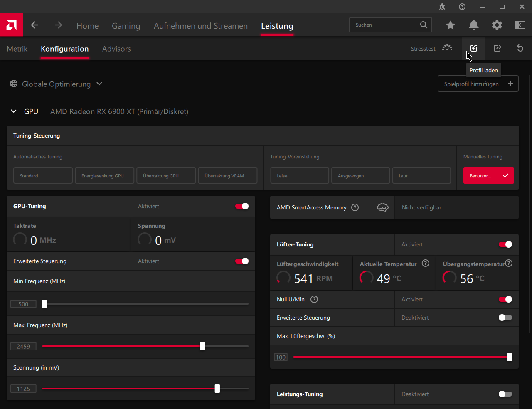The height and width of the screenshot is (409, 532).
Task: Select Standard automatic tuning
Action: (43, 175)
